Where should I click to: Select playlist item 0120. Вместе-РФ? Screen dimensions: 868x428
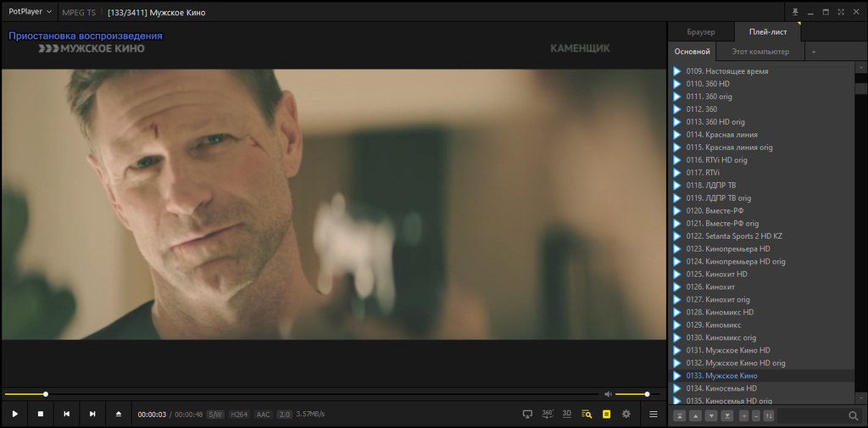click(x=762, y=211)
